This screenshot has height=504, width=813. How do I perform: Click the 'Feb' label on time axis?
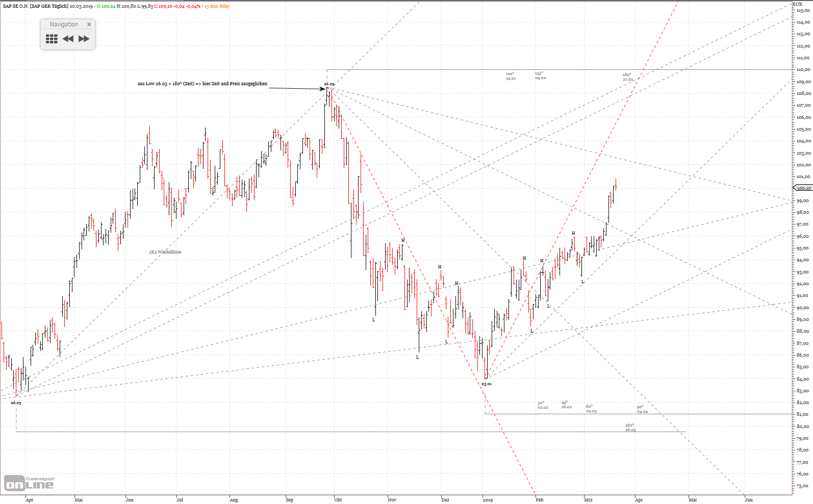(539, 500)
